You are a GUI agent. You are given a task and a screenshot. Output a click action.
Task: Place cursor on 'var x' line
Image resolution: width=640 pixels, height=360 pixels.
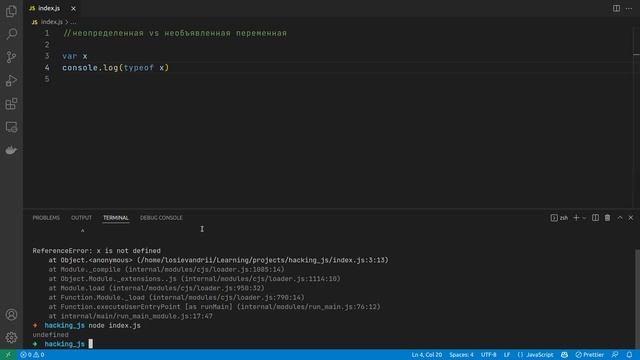[75, 56]
